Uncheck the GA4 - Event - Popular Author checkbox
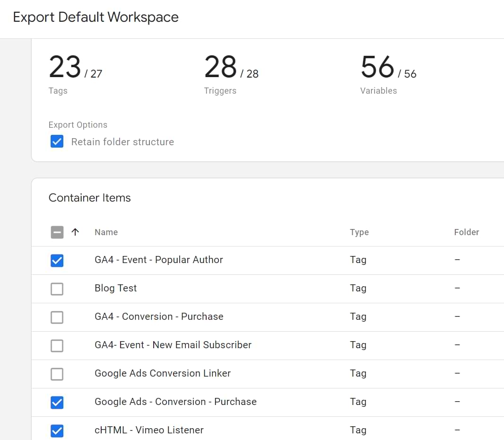This screenshot has width=504, height=440. click(x=57, y=260)
